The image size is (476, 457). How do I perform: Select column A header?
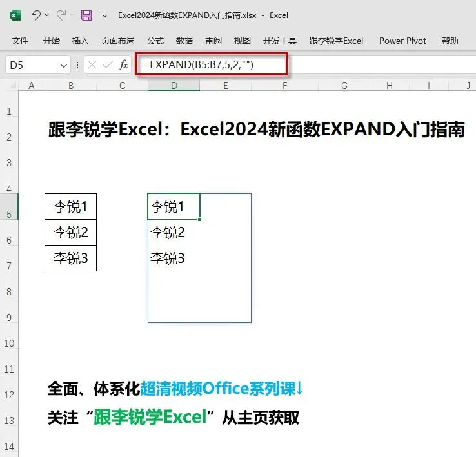click(x=31, y=86)
